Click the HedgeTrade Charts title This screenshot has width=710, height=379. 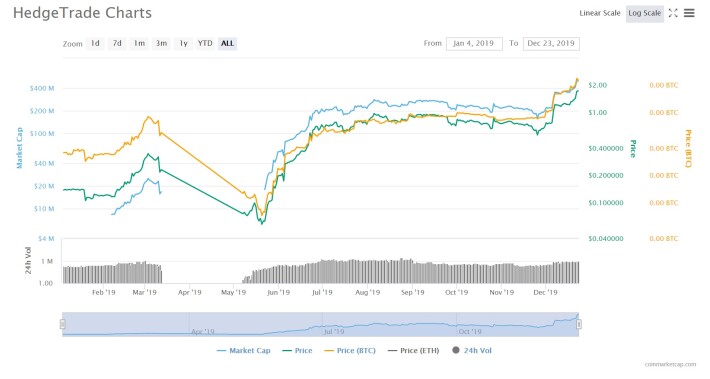point(82,13)
